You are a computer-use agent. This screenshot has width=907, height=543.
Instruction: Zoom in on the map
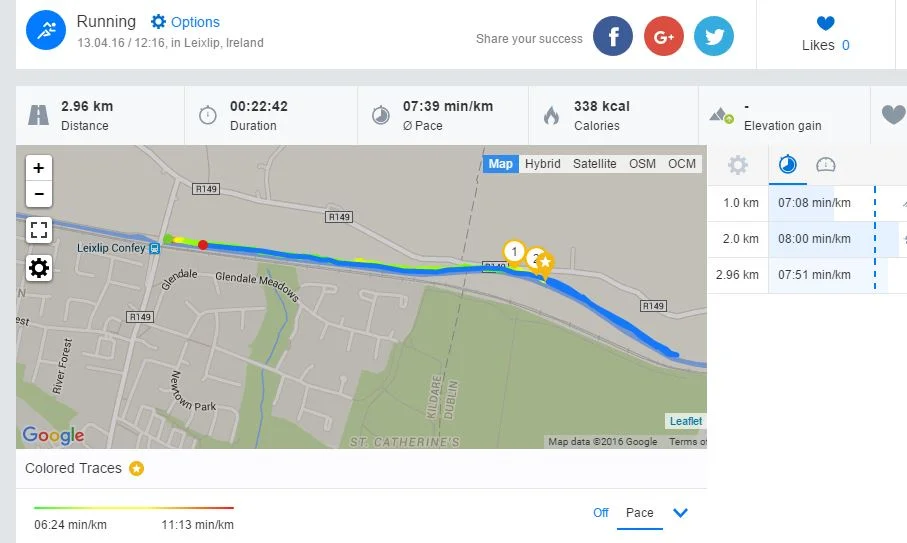tap(39, 168)
